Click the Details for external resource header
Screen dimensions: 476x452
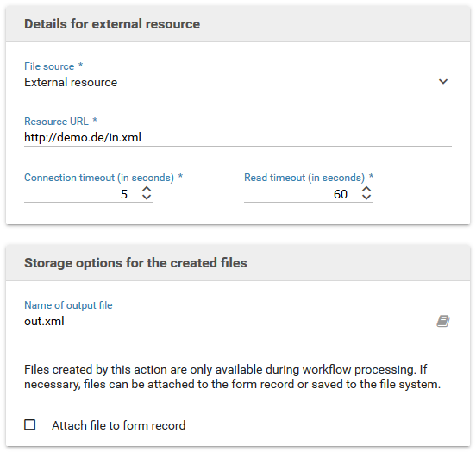coord(112,24)
